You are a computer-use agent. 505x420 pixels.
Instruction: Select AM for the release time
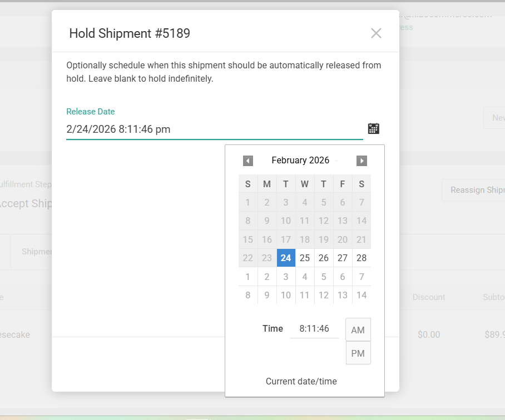click(x=358, y=329)
